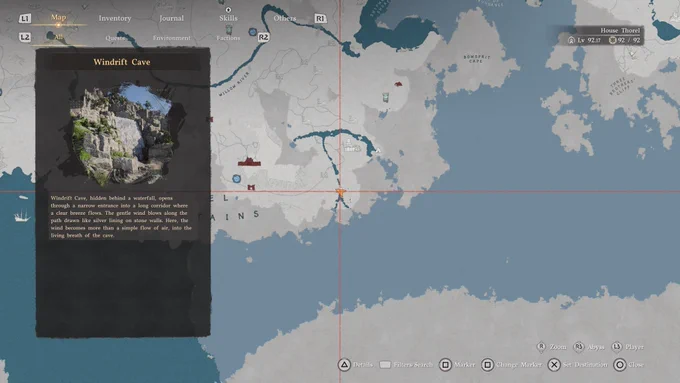Click the House Thorel label
This screenshot has width=680, height=383.
(x=620, y=30)
